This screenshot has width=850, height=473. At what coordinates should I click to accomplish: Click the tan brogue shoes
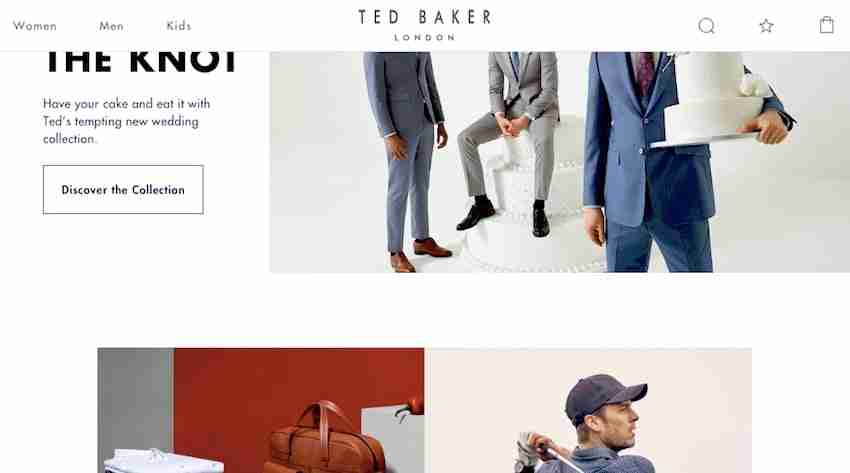click(420, 254)
